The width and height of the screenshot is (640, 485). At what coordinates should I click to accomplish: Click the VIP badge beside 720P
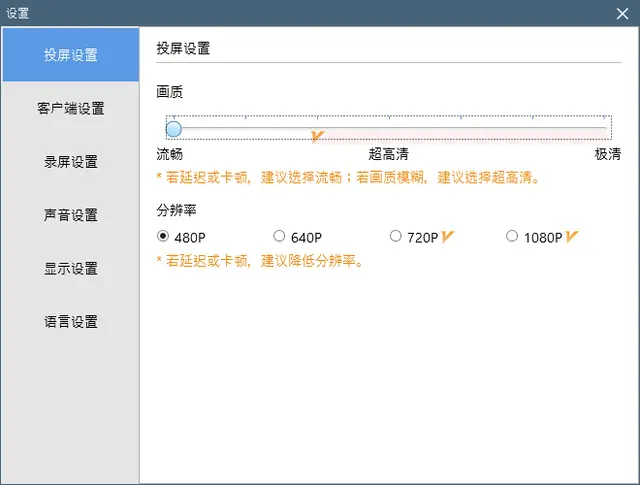[x=447, y=236]
